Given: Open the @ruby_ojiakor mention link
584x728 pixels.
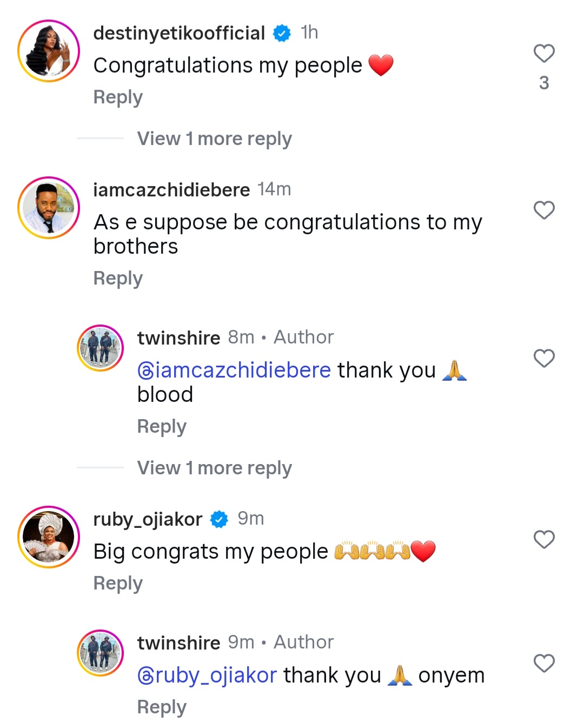Looking at the screenshot, I should [207, 674].
